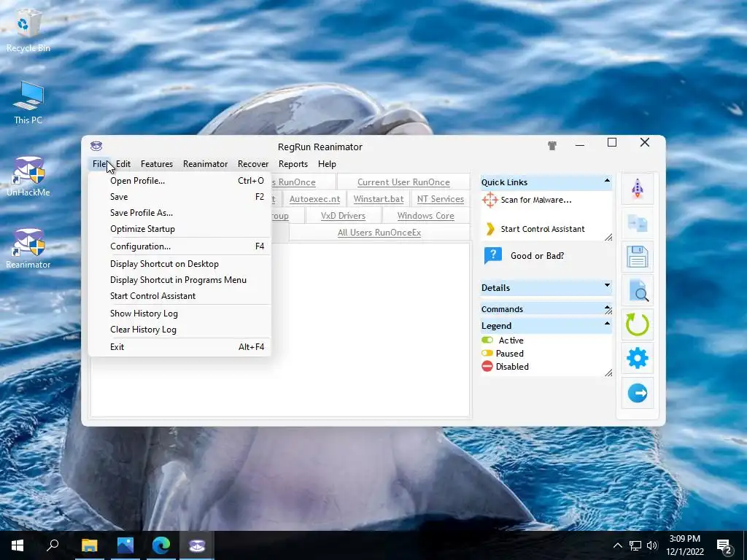
Task: Expand the Details panel arrow
Action: click(607, 285)
